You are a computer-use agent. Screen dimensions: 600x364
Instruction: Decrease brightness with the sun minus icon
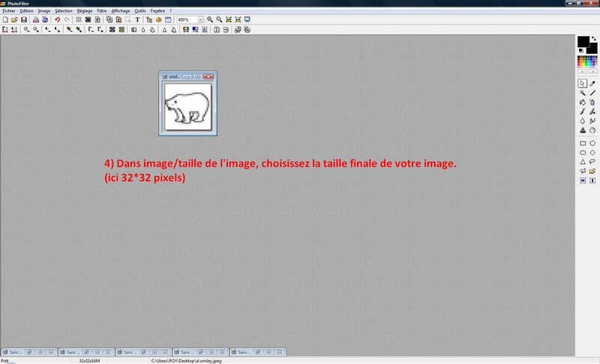[x=26, y=29]
